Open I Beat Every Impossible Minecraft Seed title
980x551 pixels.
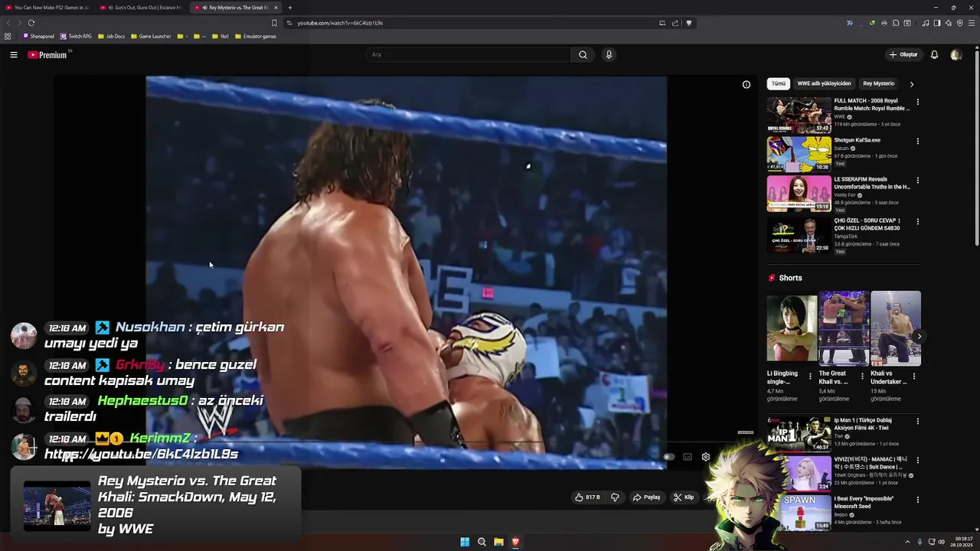click(x=864, y=502)
